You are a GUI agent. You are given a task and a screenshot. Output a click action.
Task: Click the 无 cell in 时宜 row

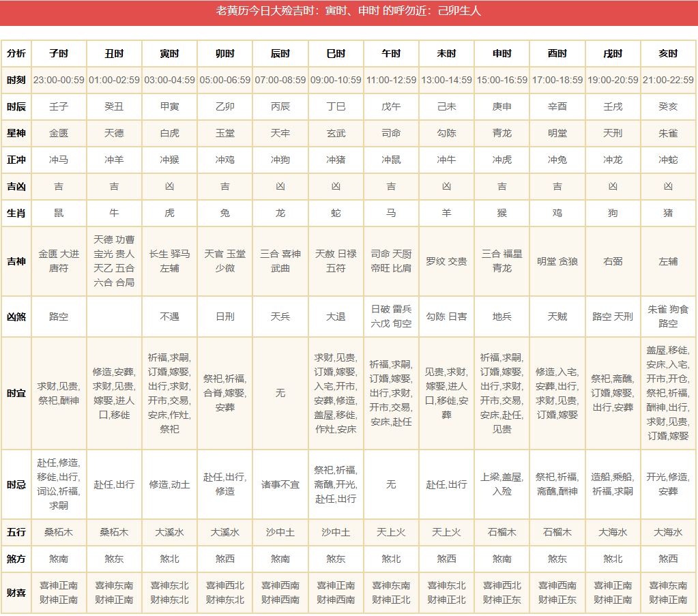(x=280, y=393)
